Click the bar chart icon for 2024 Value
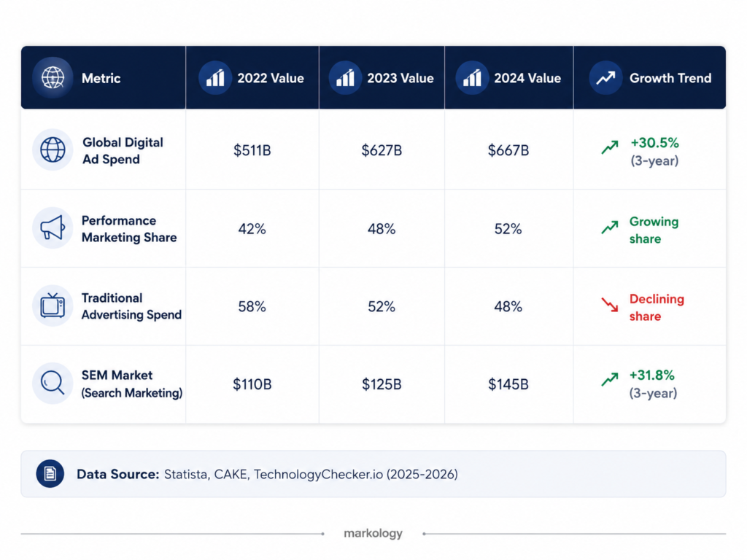Viewport: 747px width, 560px height. click(472, 77)
